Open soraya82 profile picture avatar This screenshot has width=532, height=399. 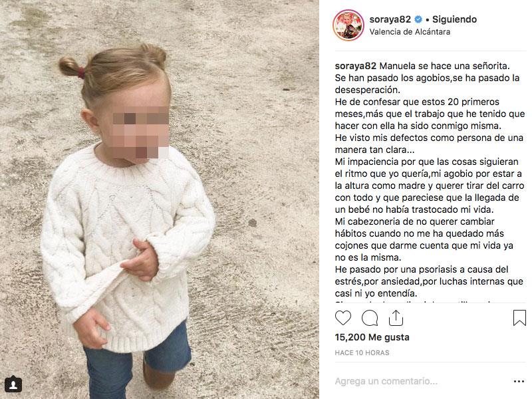tap(348, 25)
